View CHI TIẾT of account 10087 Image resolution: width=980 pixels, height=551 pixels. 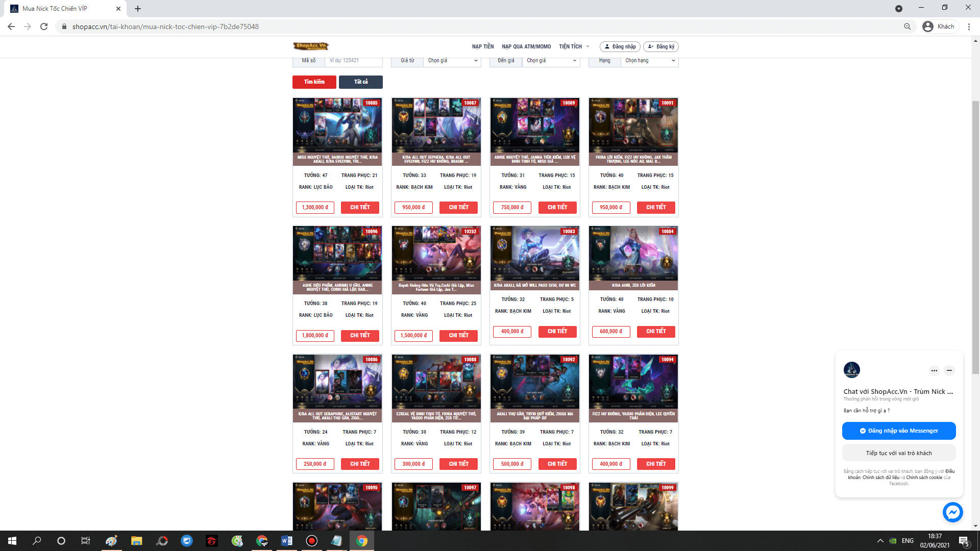[x=458, y=208]
